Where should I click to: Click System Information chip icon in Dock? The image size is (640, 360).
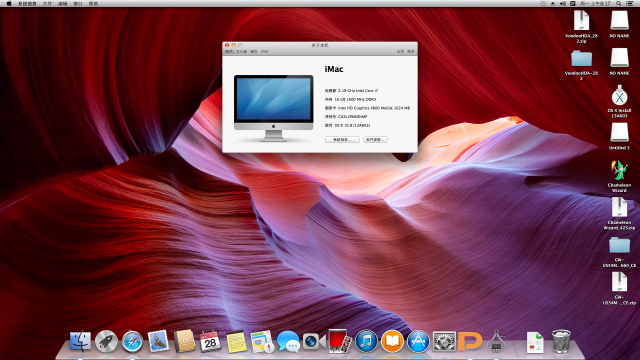[x=496, y=341]
